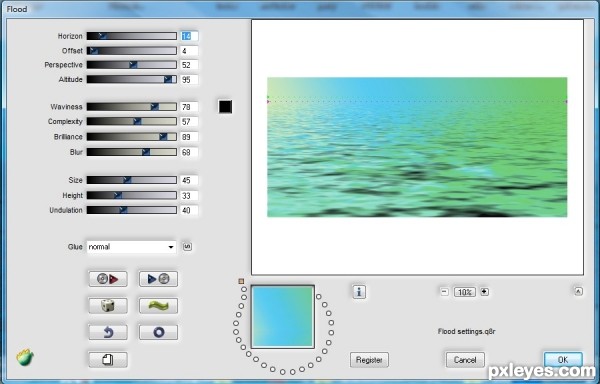Click the black water color swatch
The width and height of the screenshot is (600, 384).
(x=225, y=107)
